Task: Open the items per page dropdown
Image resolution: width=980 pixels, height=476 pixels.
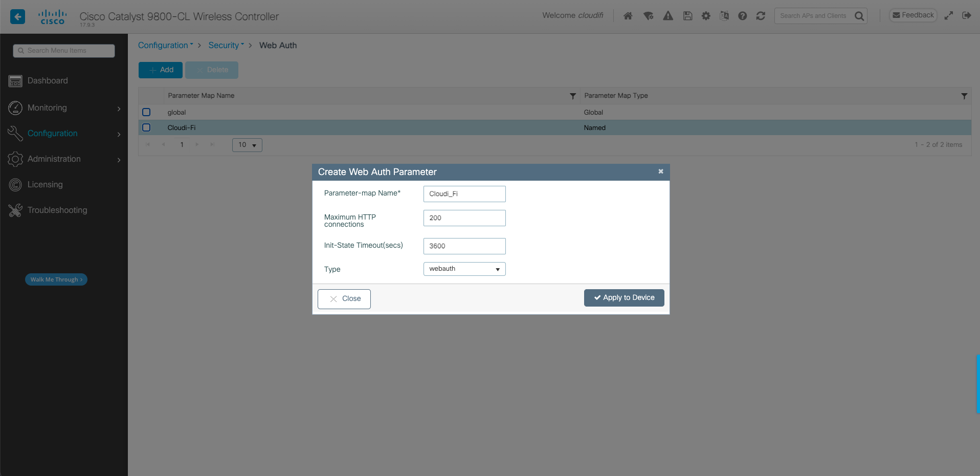Action: 247,145
